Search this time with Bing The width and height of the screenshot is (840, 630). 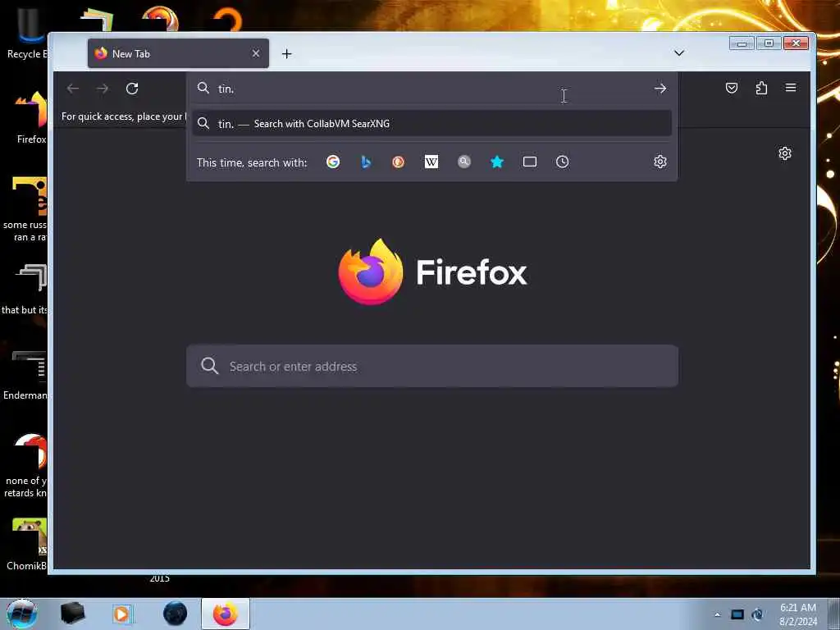coord(366,162)
